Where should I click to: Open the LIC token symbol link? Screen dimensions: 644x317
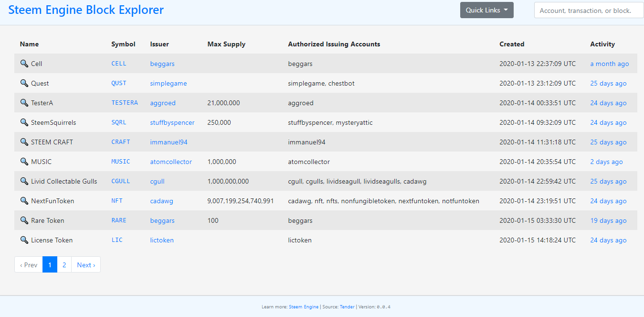click(x=117, y=240)
